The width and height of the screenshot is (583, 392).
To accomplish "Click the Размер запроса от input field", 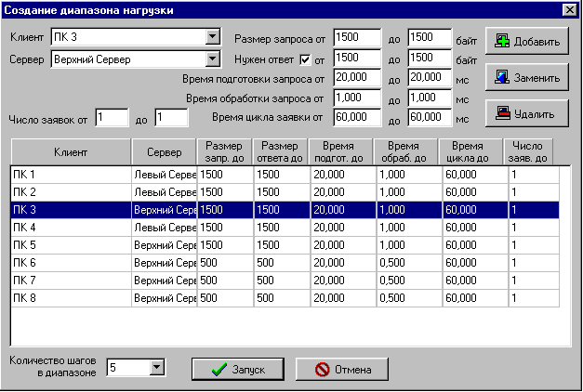I will (x=356, y=38).
